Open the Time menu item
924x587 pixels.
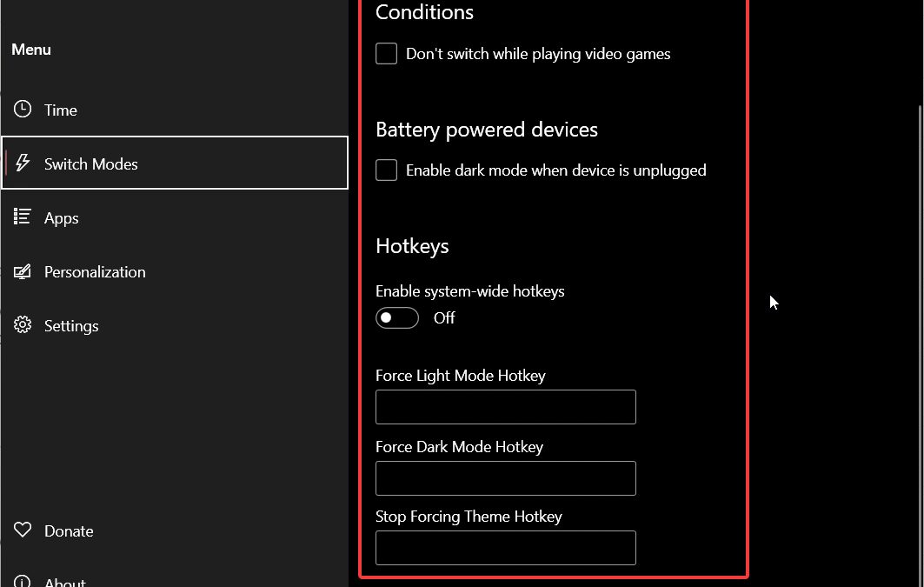[x=61, y=110]
